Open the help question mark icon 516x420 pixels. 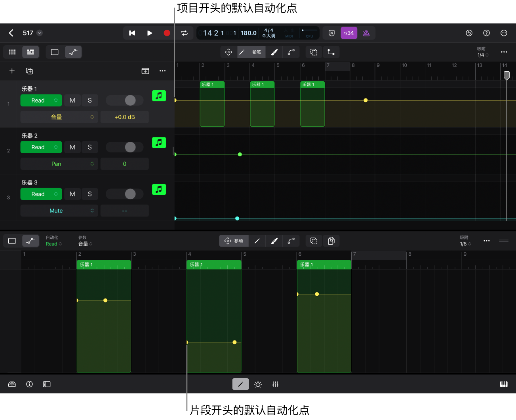[x=487, y=33]
